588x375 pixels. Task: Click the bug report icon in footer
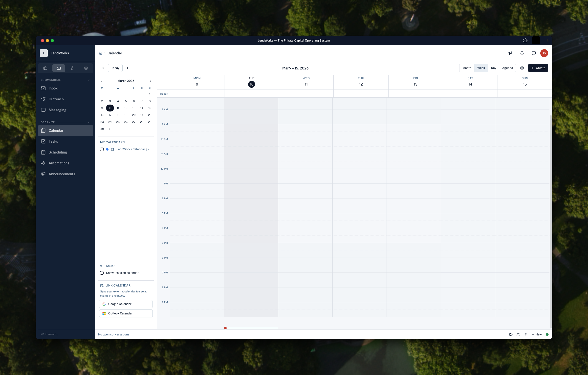click(x=511, y=334)
